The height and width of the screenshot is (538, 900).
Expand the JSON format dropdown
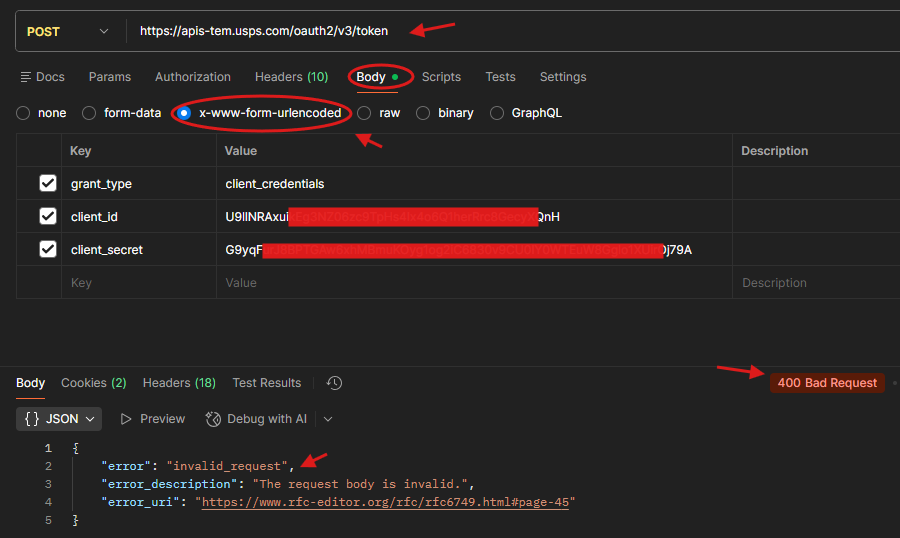click(60, 419)
